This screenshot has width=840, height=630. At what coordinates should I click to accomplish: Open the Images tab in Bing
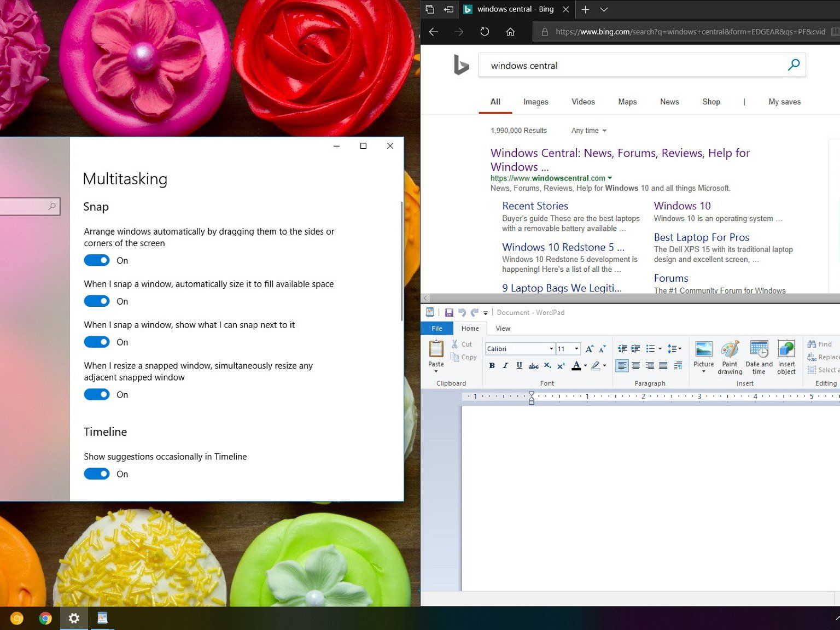point(535,102)
